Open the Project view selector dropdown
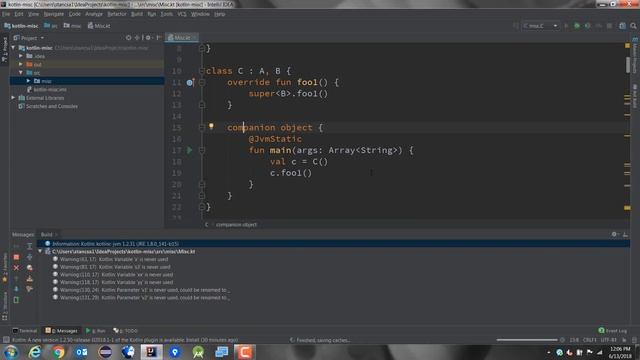The image size is (640, 360). tap(29, 38)
